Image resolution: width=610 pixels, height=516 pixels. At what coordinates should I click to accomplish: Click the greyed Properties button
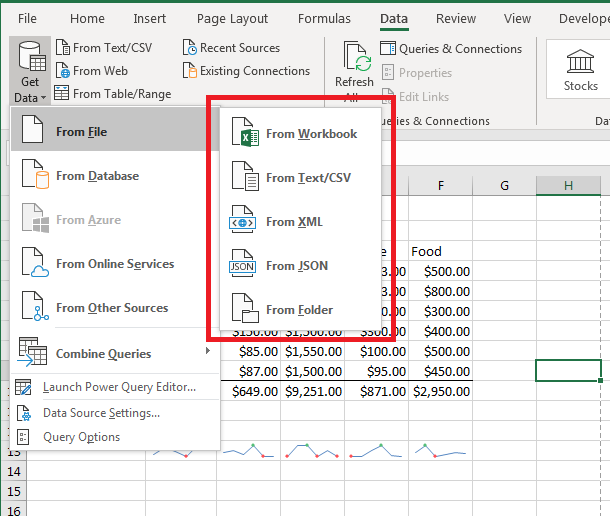[x=417, y=73]
